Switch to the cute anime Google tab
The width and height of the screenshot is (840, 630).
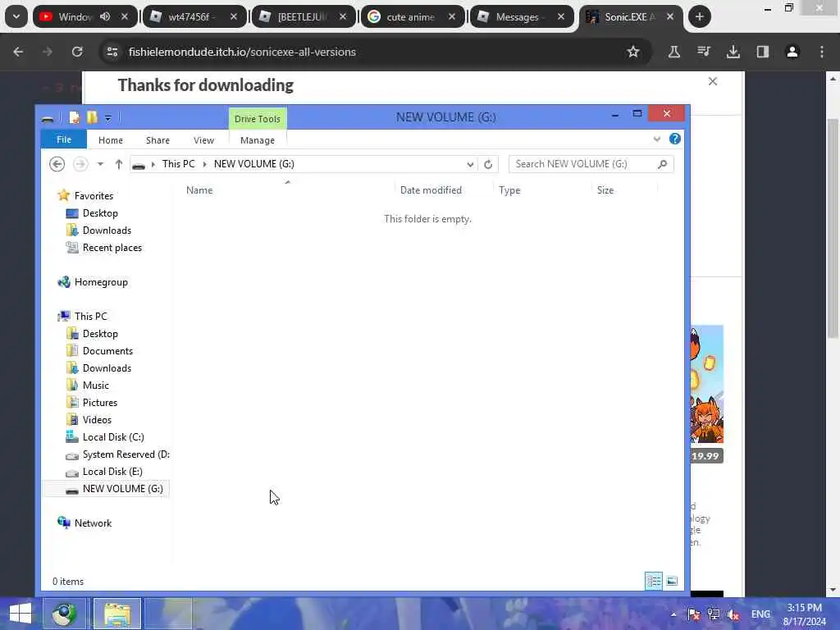pyautogui.click(x=410, y=16)
